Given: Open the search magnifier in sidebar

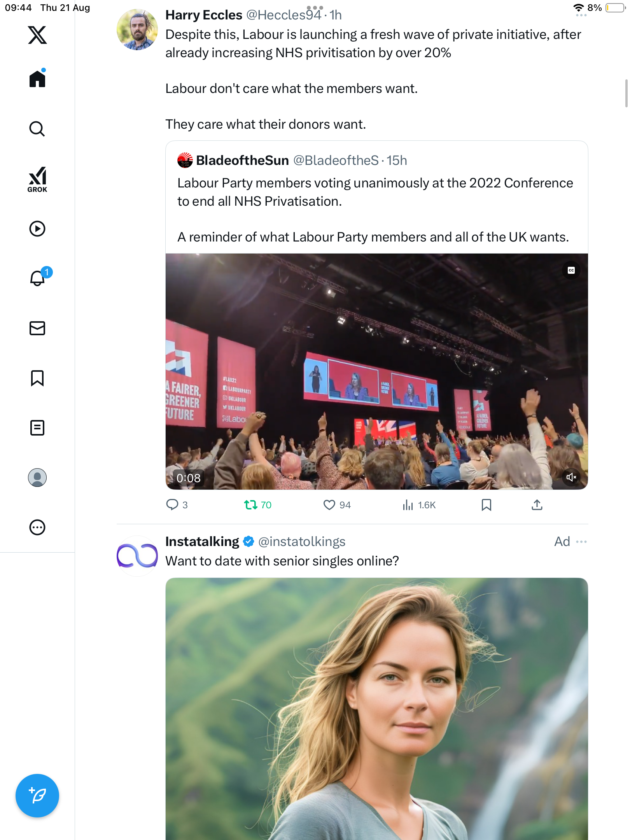Looking at the screenshot, I should click(x=37, y=129).
